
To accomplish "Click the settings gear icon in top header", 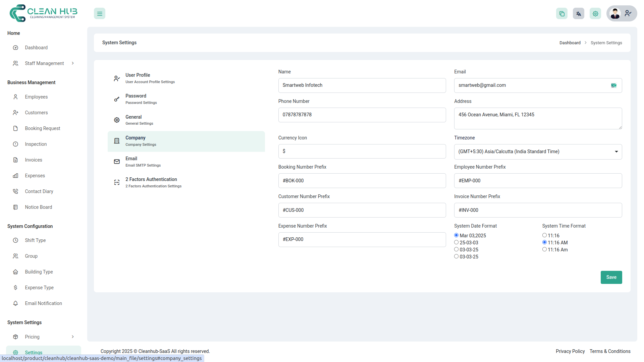I will click(595, 13).
